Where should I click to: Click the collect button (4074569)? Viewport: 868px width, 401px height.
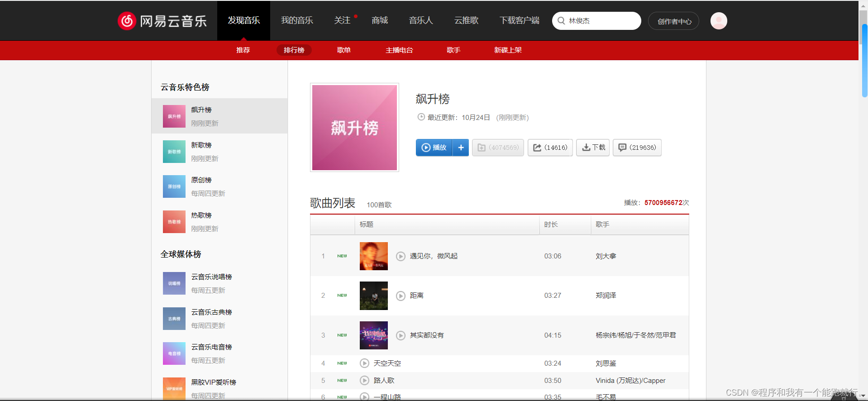(x=498, y=148)
